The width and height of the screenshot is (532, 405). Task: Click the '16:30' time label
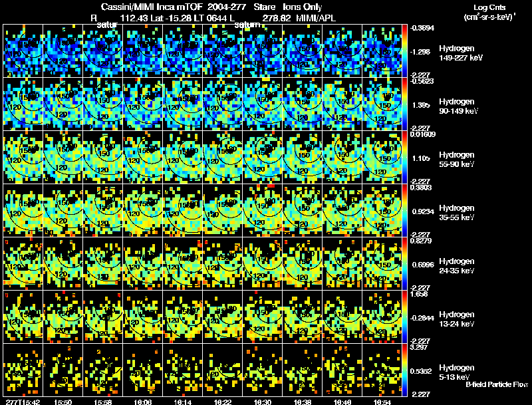pyautogui.click(x=262, y=402)
